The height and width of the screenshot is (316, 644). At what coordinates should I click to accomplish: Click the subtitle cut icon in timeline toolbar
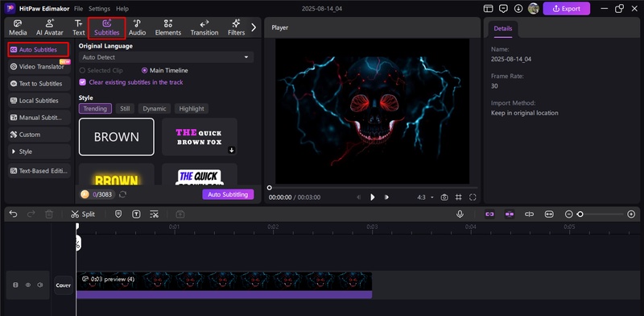[x=154, y=214]
